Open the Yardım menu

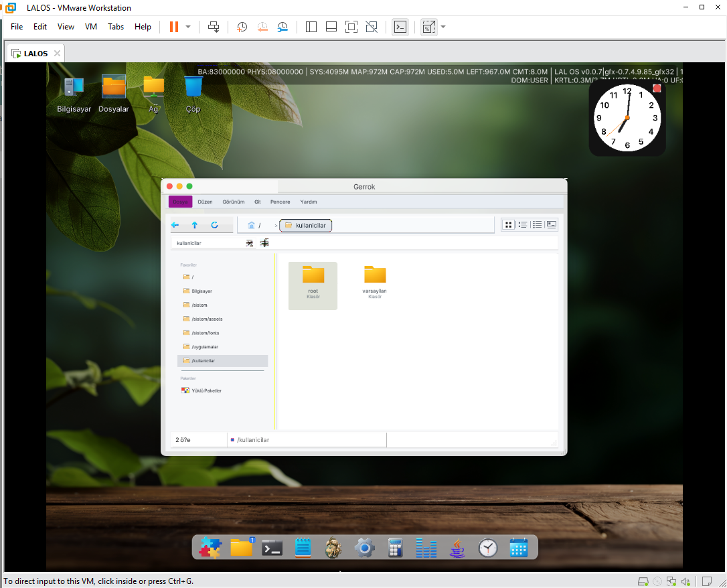tap(309, 202)
